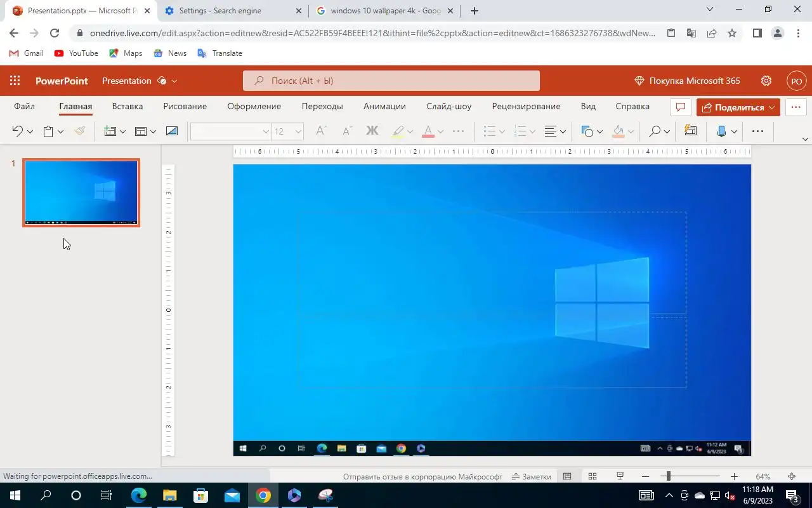Expand the New Slide dropdown arrow

point(122,131)
